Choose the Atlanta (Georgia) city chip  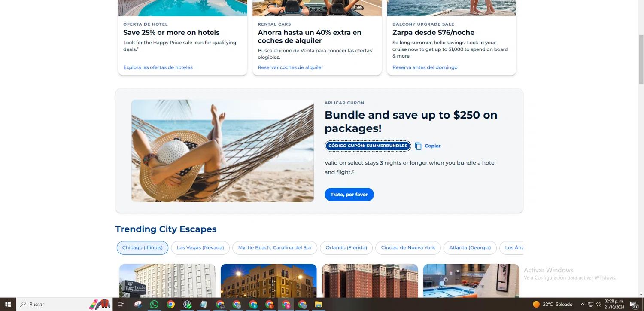[x=470, y=248]
